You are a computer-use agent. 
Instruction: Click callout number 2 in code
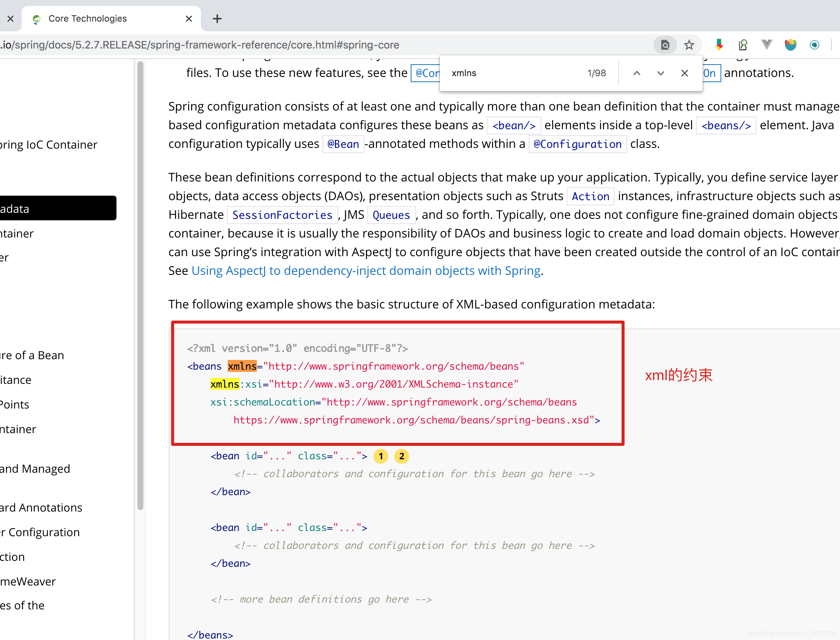tap(401, 456)
